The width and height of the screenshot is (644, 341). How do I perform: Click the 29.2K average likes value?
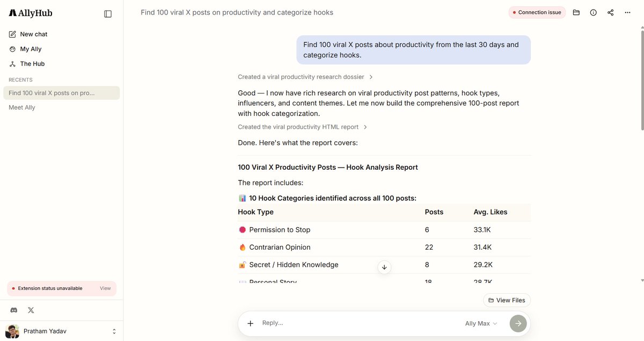tap(483, 265)
